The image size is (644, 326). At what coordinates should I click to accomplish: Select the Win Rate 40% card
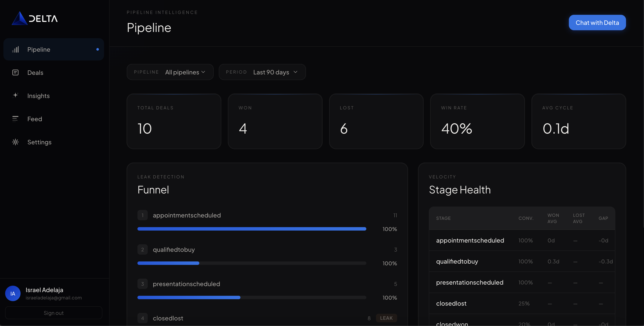pyautogui.click(x=477, y=121)
